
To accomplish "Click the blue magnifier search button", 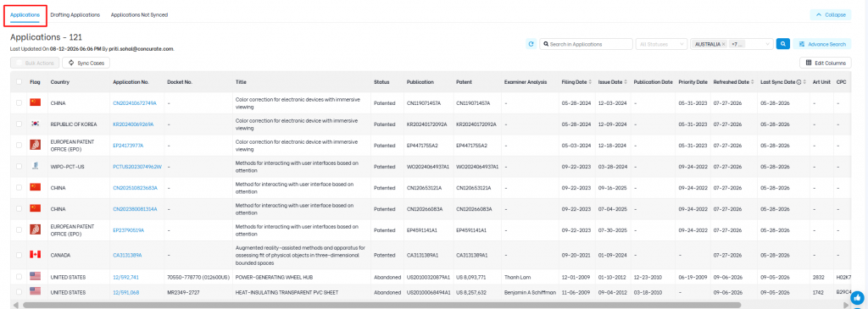I will click(782, 44).
